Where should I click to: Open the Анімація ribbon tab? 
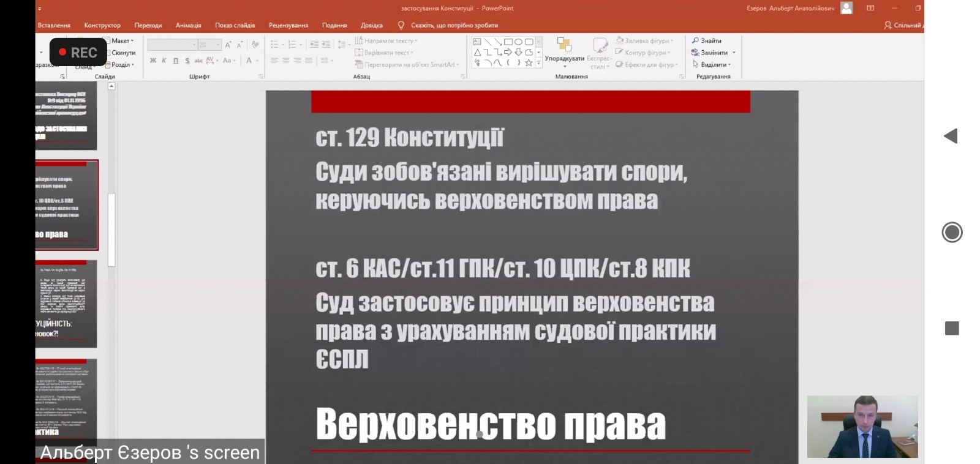188,25
